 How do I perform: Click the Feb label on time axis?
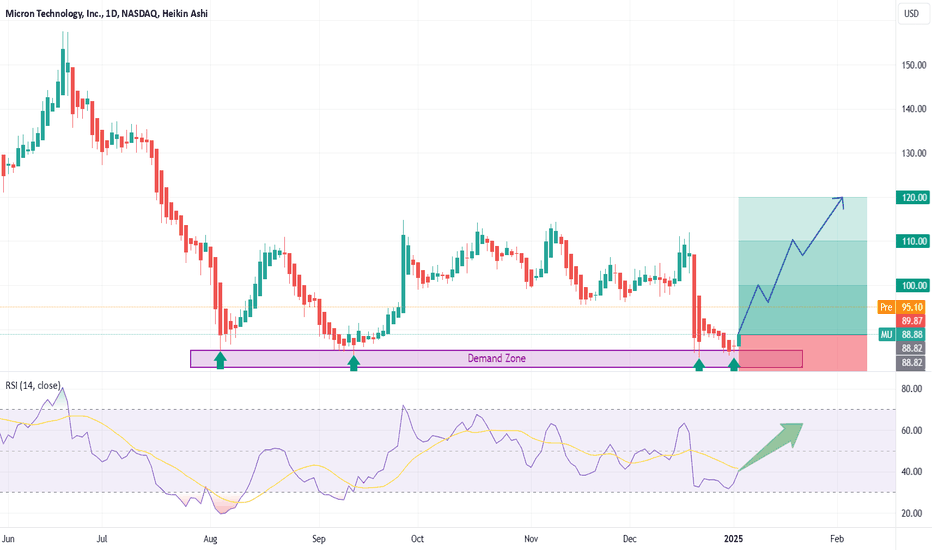click(837, 539)
